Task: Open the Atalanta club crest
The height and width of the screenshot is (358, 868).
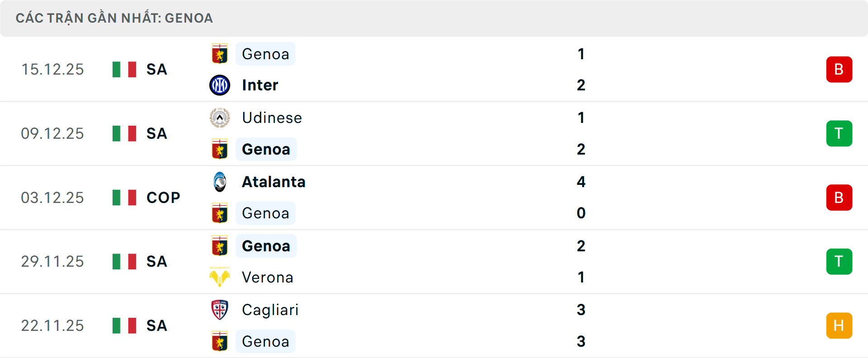Action: point(220,182)
